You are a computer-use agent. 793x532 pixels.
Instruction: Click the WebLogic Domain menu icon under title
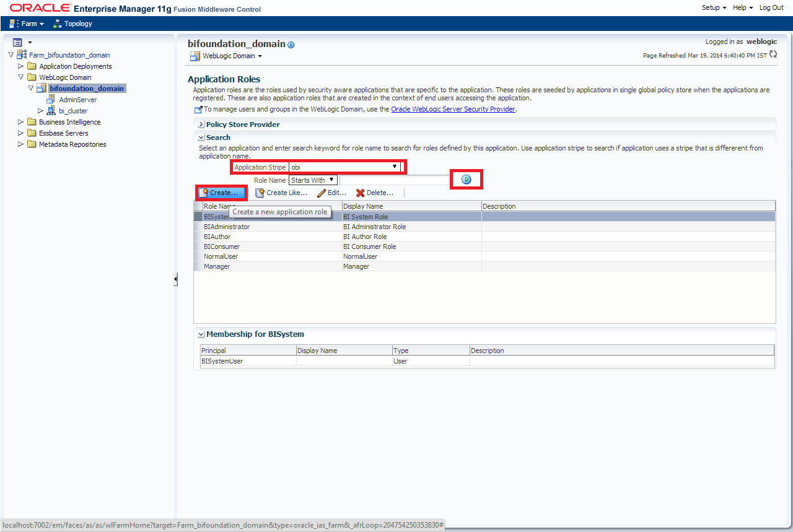click(x=195, y=56)
